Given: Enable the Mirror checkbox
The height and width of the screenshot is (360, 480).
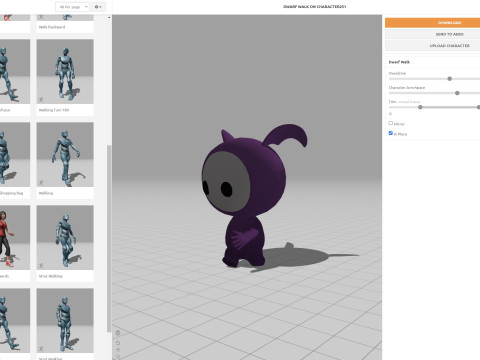Looking at the screenshot, I should [x=391, y=123].
